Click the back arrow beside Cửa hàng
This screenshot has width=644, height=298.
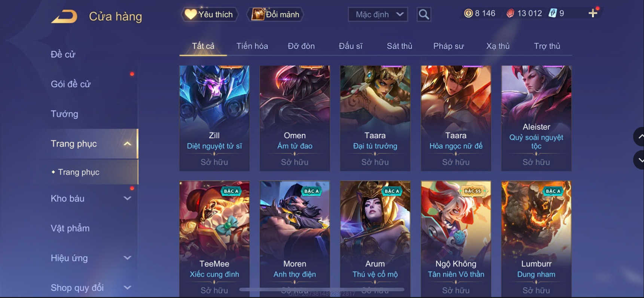(x=64, y=16)
